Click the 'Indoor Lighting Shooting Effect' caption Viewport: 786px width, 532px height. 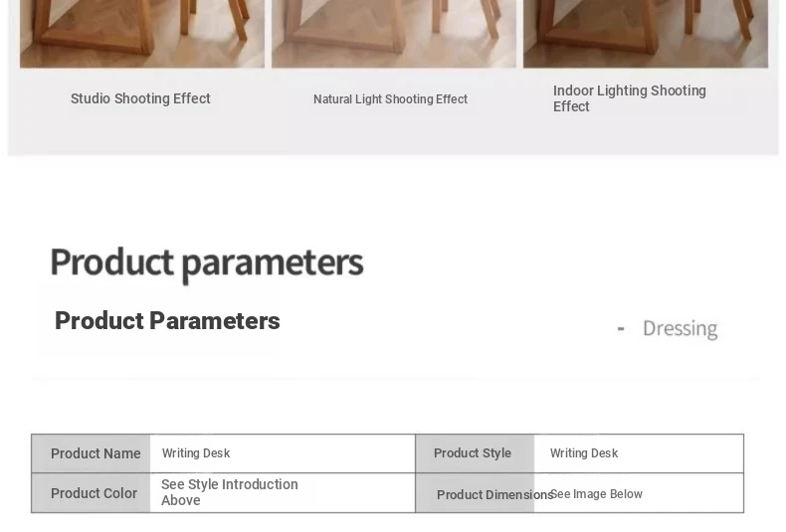point(630,98)
